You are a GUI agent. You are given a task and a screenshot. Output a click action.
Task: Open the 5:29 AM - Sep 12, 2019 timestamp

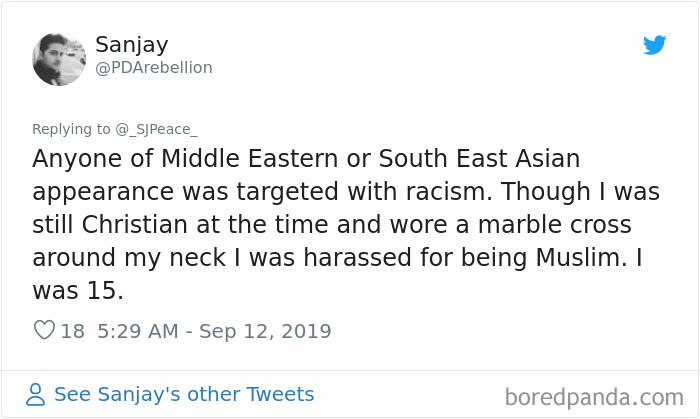[x=214, y=330]
